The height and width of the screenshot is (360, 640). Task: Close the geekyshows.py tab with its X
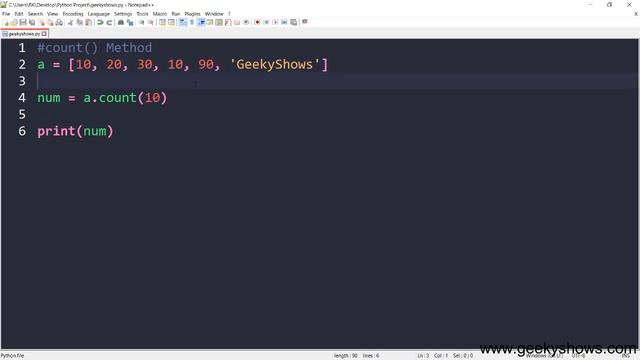(x=44, y=34)
